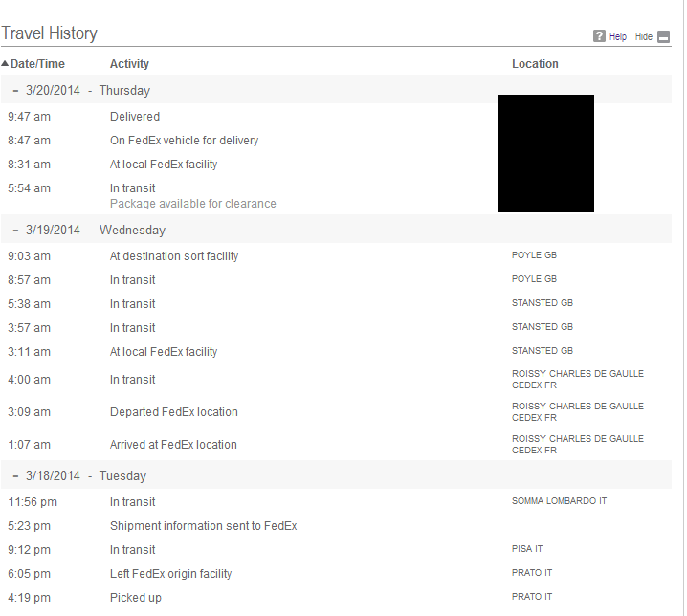Click the 9:12 pm In transit activity
The width and height of the screenshot is (687, 616).
(132, 550)
